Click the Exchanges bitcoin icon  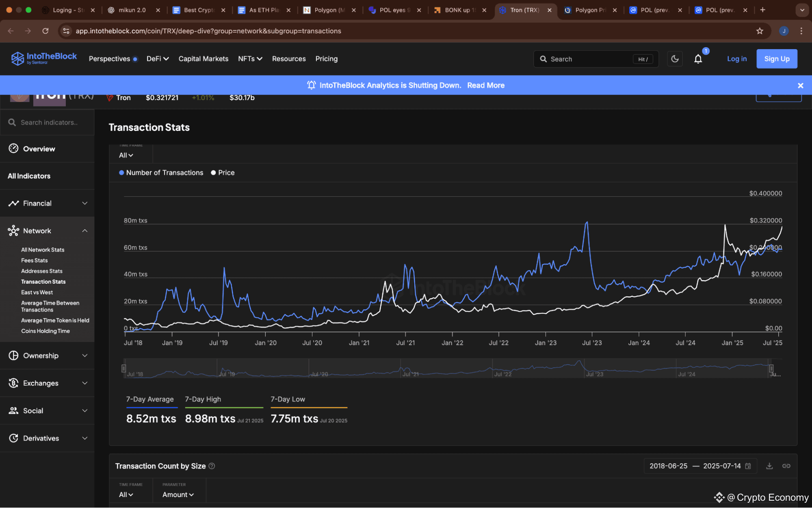tap(13, 383)
